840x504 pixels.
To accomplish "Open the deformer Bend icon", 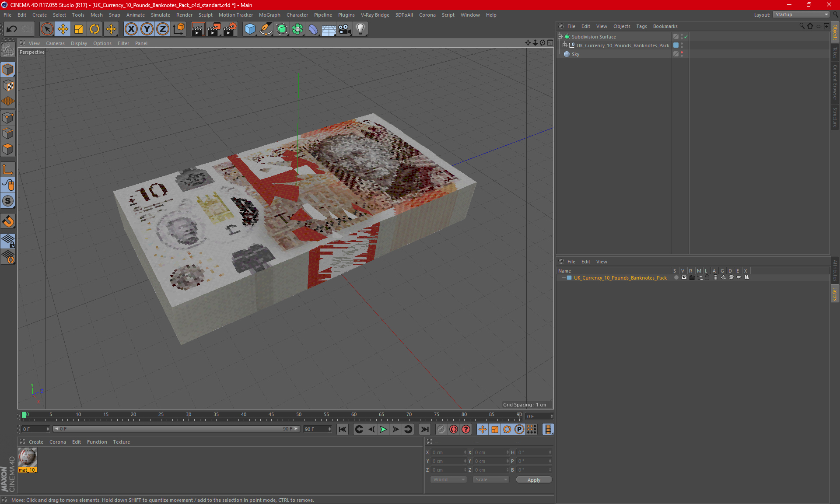I will point(313,29).
